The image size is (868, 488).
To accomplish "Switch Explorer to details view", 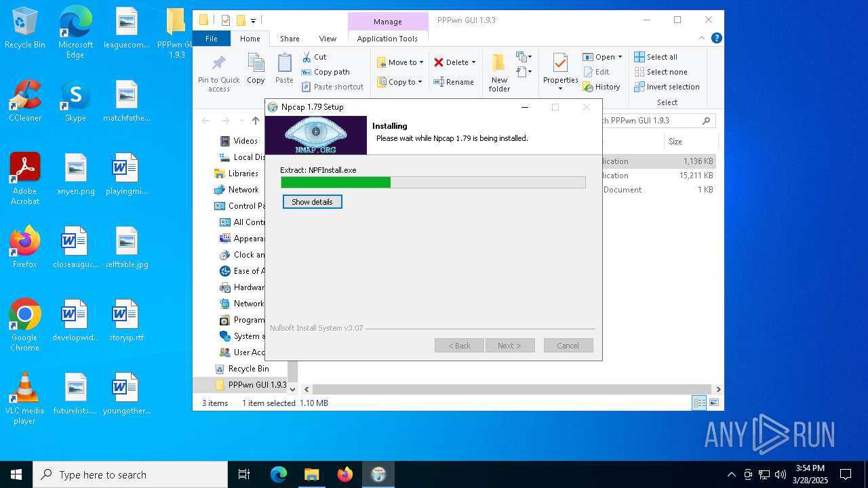I will pos(699,403).
